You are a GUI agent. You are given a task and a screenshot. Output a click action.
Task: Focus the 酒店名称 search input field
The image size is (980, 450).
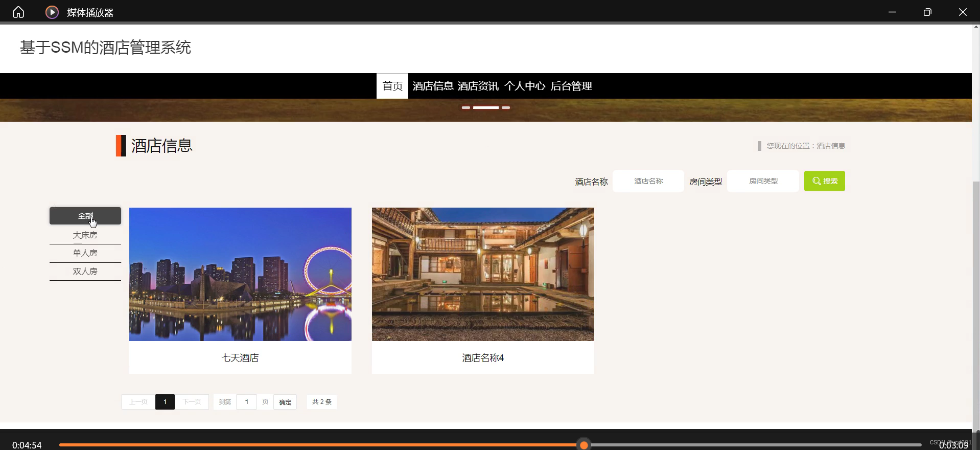point(648,181)
